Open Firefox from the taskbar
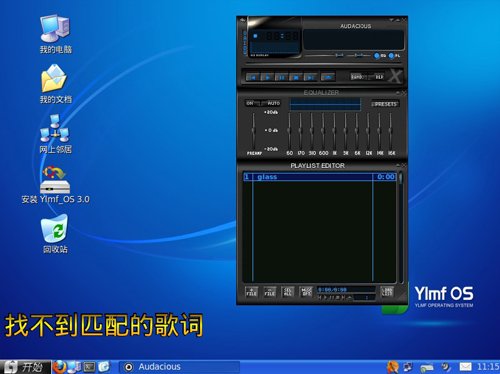This screenshot has height=374, width=500. click(x=59, y=367)
